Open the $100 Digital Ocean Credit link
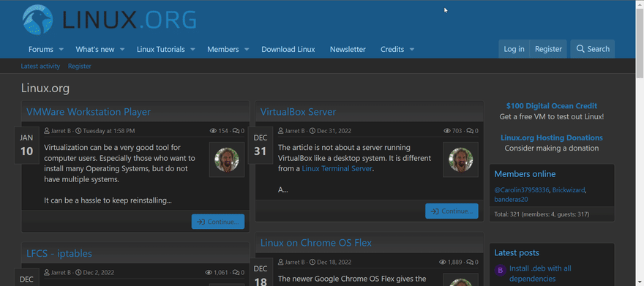This screenshot has width=644, height=286. 552,106
